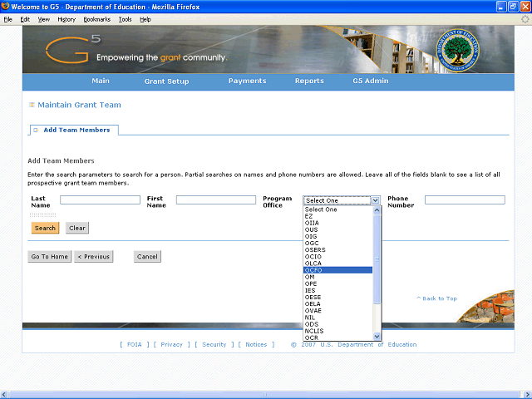Select OUS from Program Office list
532x399 pixels.
point(338,229)
